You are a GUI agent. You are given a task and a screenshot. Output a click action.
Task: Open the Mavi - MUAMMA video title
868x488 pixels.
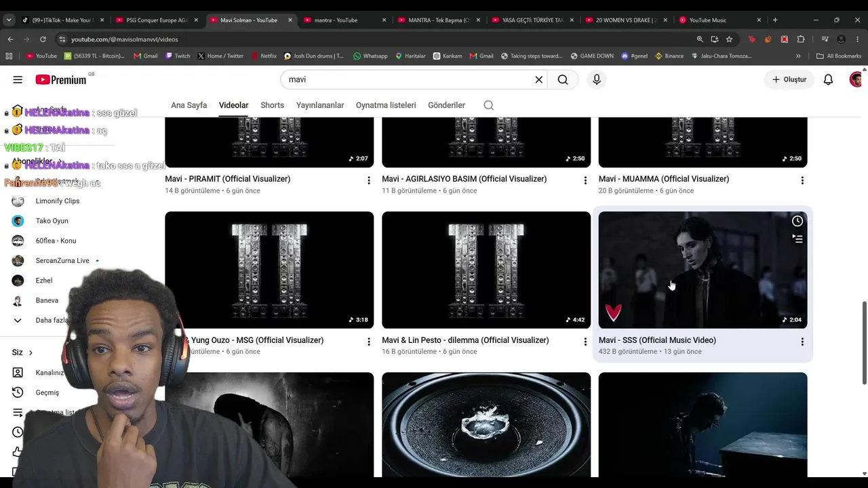664,179
